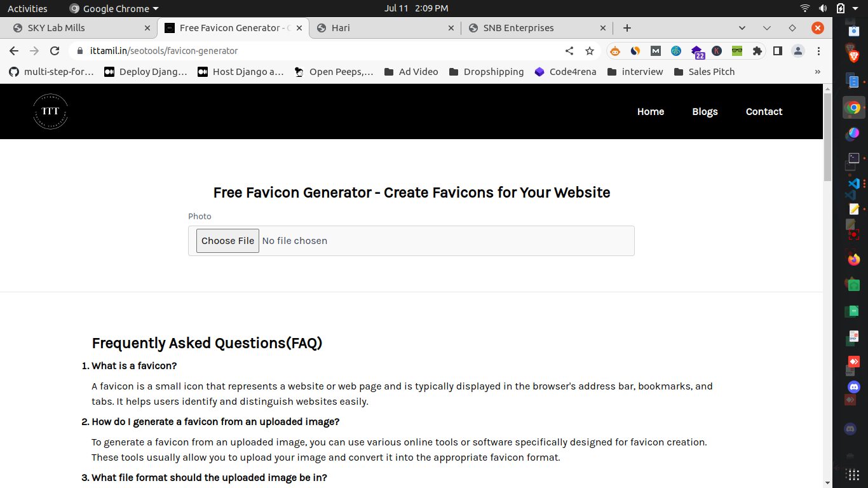868x488 pixels.
Task: Open the Deploy Djang... bookmark
Action: tap(146, 72)
